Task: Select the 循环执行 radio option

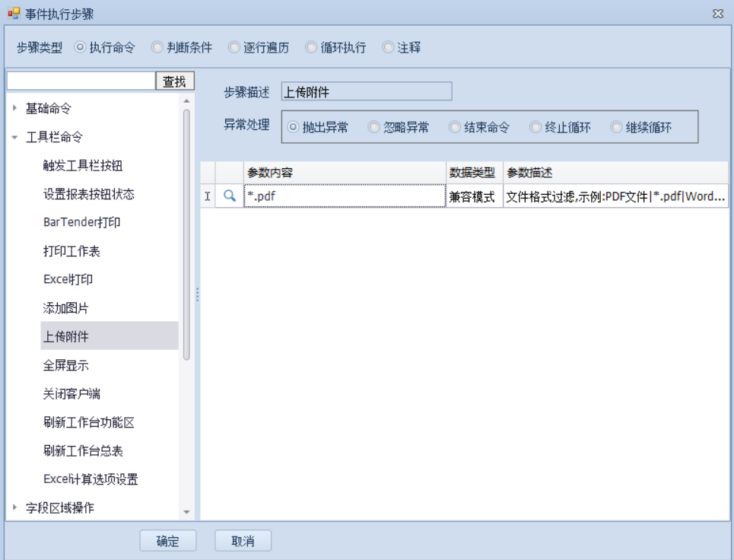Action: click(x=311, y=48)
